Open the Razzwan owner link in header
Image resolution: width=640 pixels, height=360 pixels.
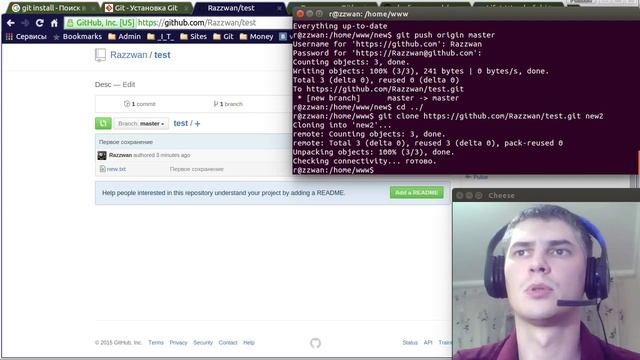pyautogui.click(x=129, y=55)
